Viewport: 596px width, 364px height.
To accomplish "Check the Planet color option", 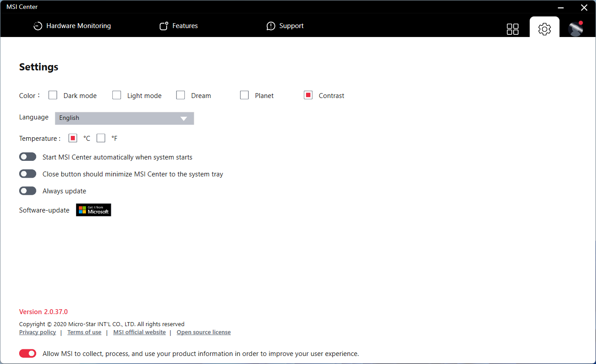I will [244, 95].
